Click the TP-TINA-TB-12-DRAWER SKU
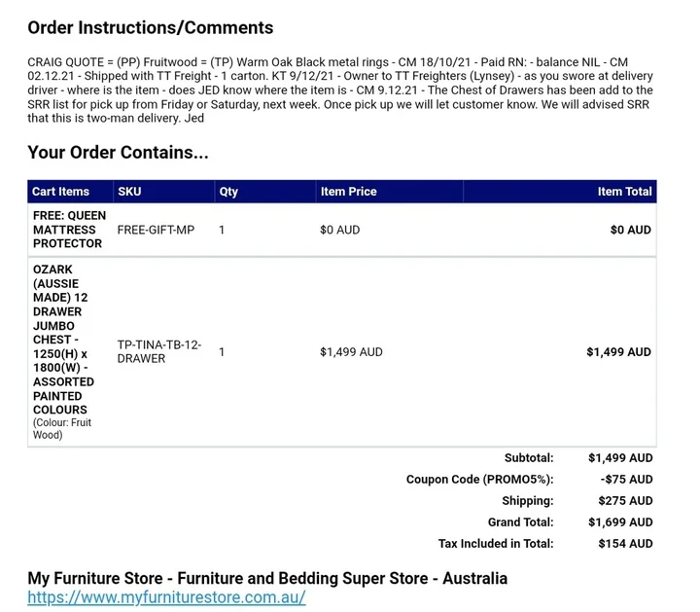This screenshot has height=612, width=700. pyautogui.click(x=158, y=351)
